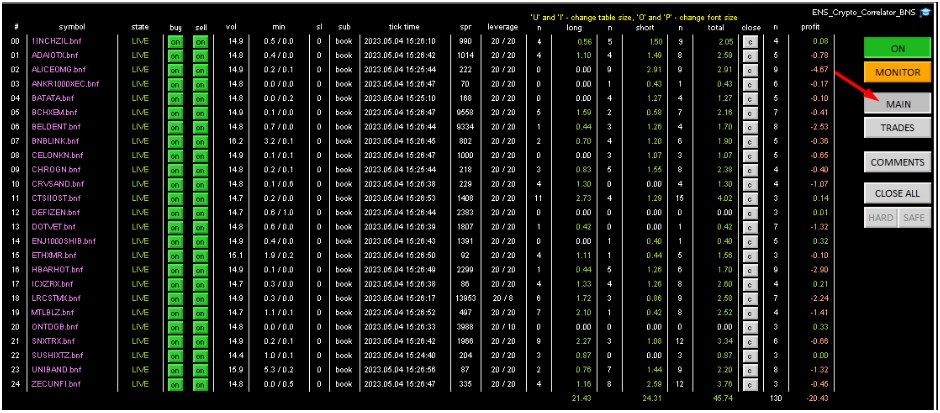Click the leverage column header
The height and width of the screenshot is (413, 940).
503,27
